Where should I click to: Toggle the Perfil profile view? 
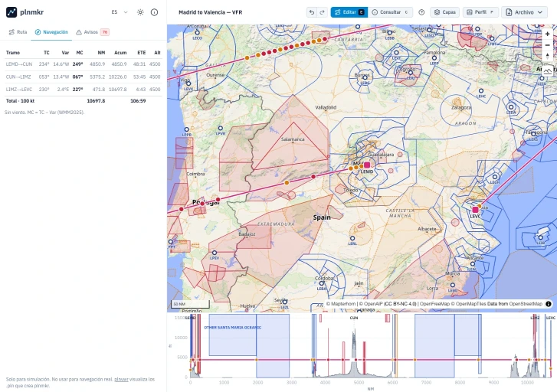[480, 12]
